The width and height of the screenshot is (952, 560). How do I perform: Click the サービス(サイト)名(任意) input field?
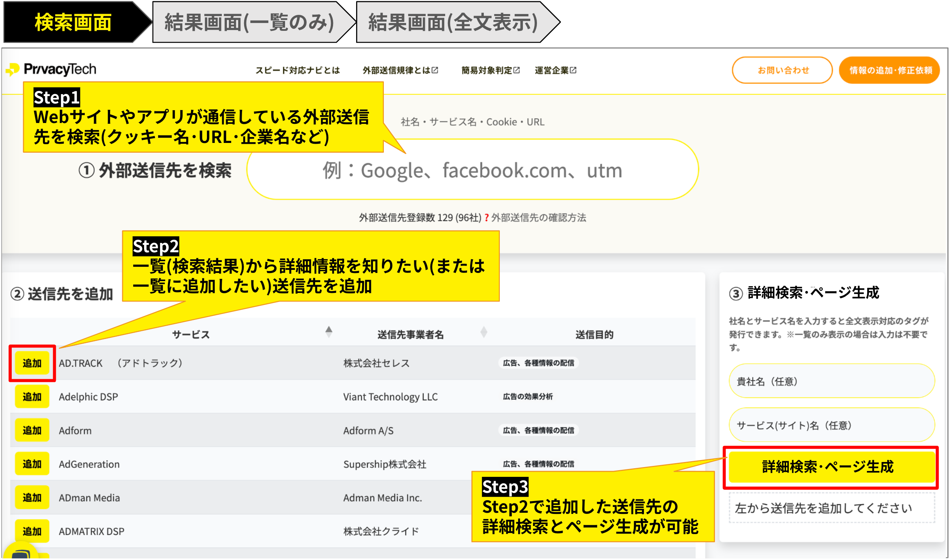(831, 425)
